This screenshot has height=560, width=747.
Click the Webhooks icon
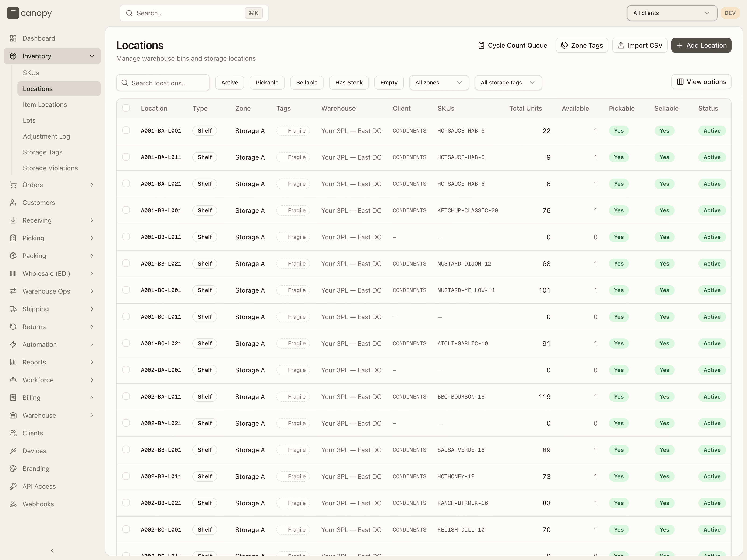(x=13, y=504)
